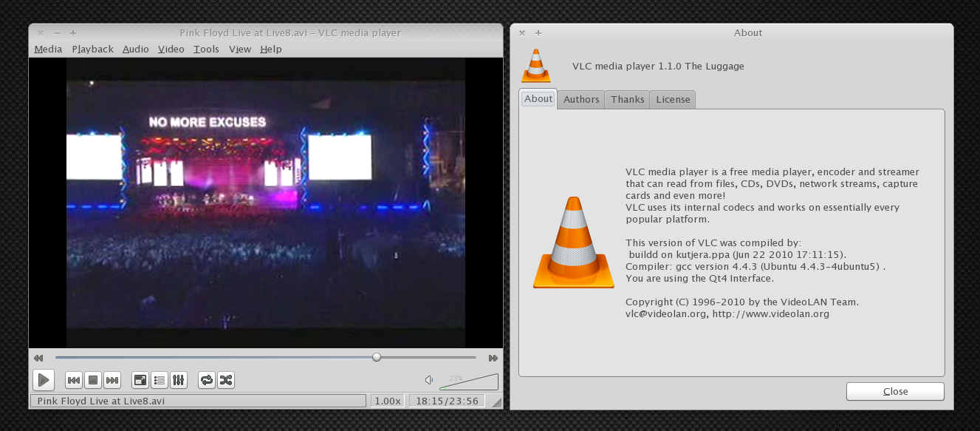Click the resize grip in VLC player corner

tap(496, 401)
